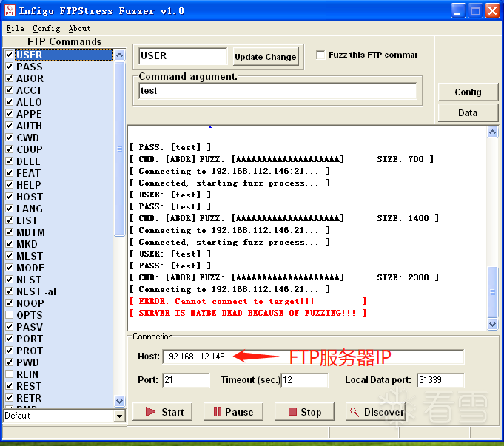Screen dimensions: 504x446
Task: Select the AUTH command in list
Action: tap(30, 126)
